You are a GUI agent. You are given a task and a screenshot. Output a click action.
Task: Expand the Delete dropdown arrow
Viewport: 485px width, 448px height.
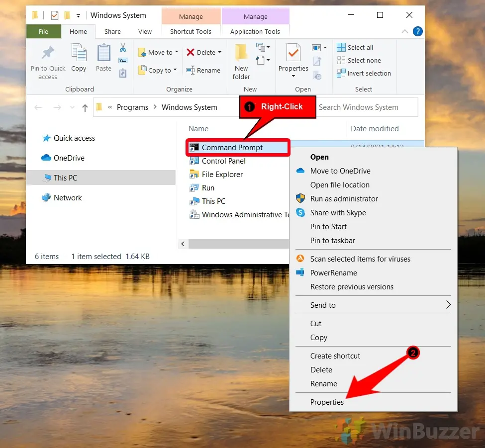coord(220,52)
